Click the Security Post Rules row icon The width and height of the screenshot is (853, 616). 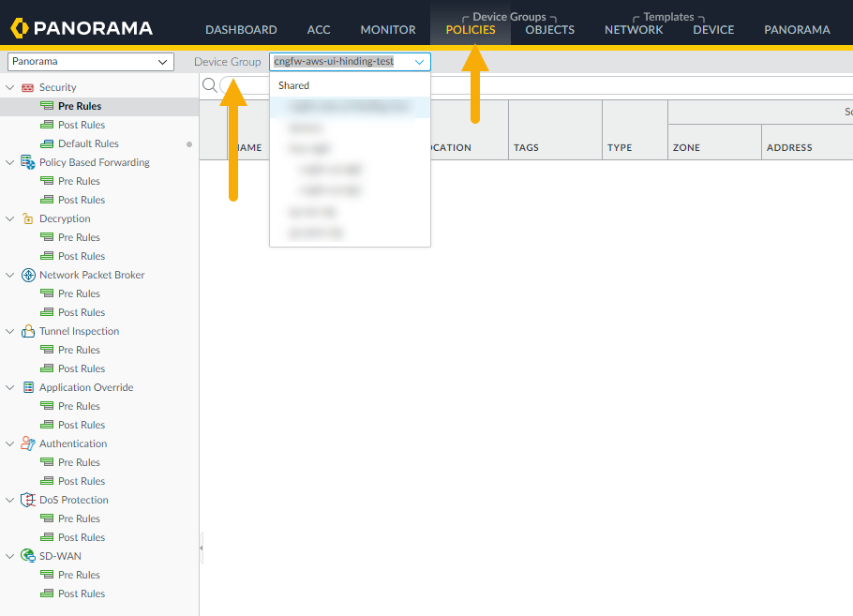(x=47, y=125)
